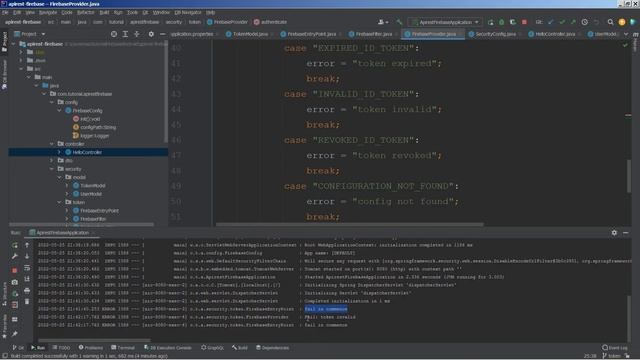
Task: Toggle Favorites tool window side tab
Action: pyautogui.click(x=4, y=327)
